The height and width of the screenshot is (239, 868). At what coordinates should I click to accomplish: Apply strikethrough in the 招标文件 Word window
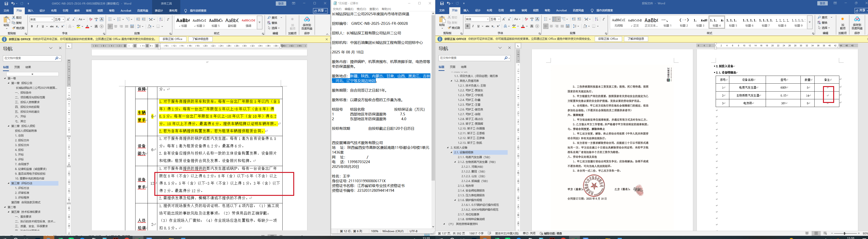click(52, 26)
